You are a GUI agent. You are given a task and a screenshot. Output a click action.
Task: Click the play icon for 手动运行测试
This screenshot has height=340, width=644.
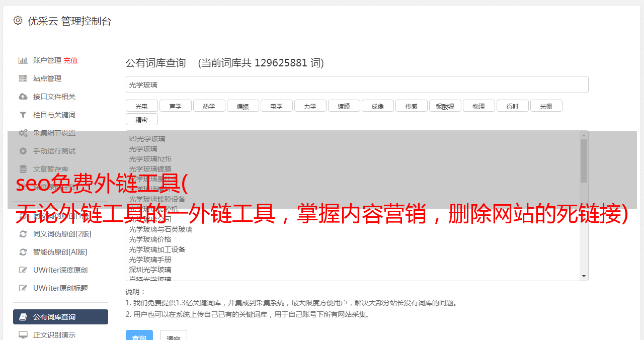pos(23,151)
